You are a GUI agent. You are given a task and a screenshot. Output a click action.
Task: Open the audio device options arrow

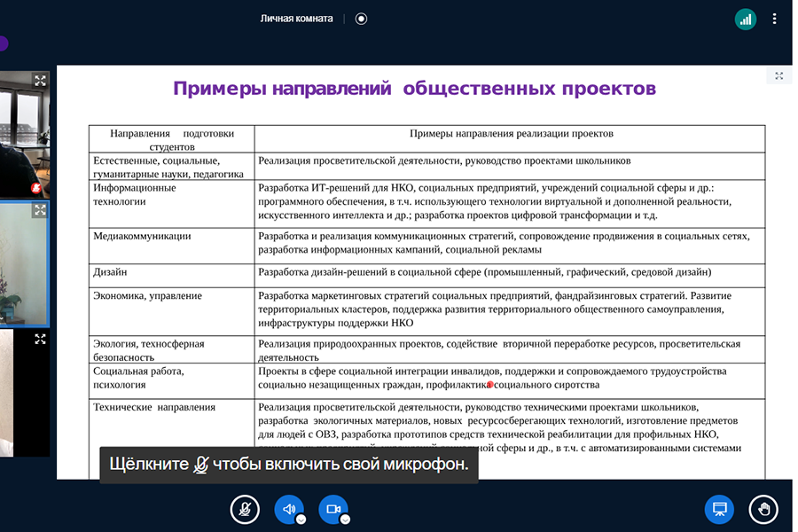(x=301, y=520)
